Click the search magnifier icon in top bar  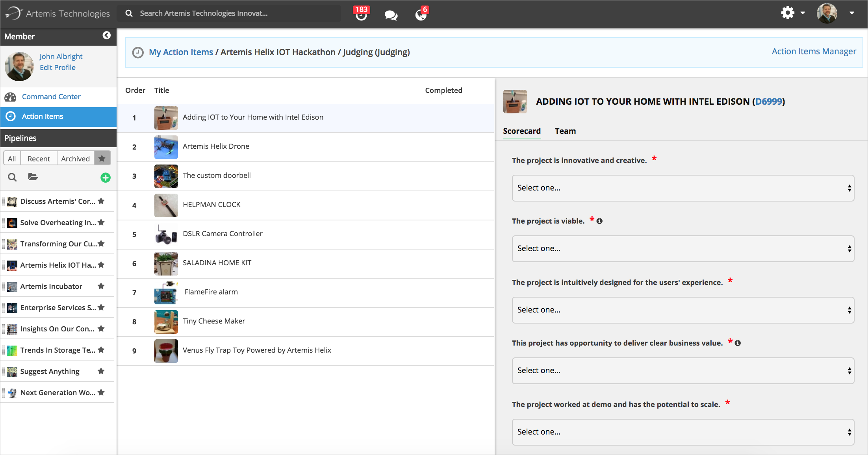coord(129,13)
